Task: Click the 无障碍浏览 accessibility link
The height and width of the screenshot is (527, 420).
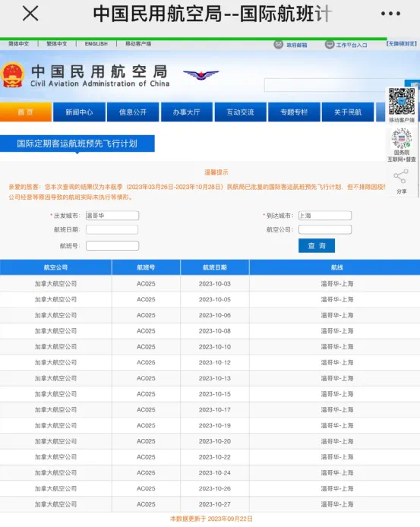Action: click(x=402, y=44)
